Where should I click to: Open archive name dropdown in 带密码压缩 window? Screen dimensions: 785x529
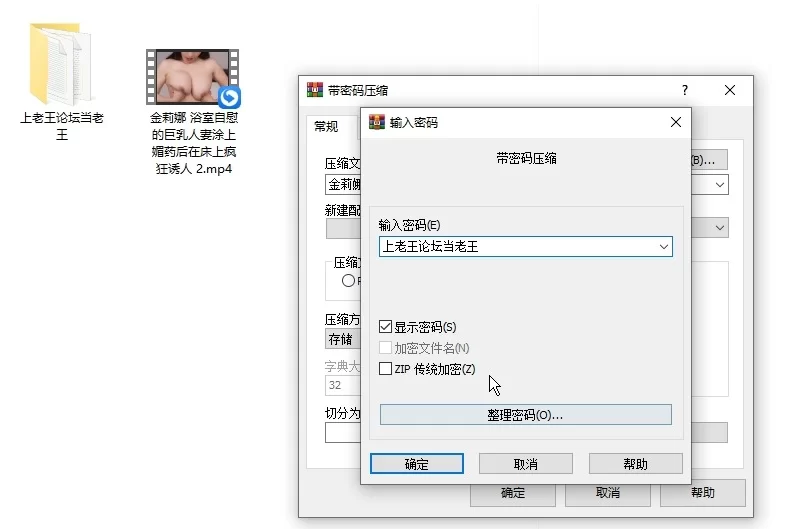[x=719, y=185]
